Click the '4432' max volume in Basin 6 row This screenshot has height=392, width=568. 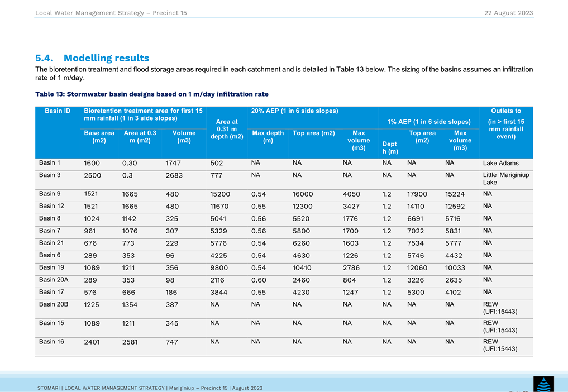pos(454,256)
